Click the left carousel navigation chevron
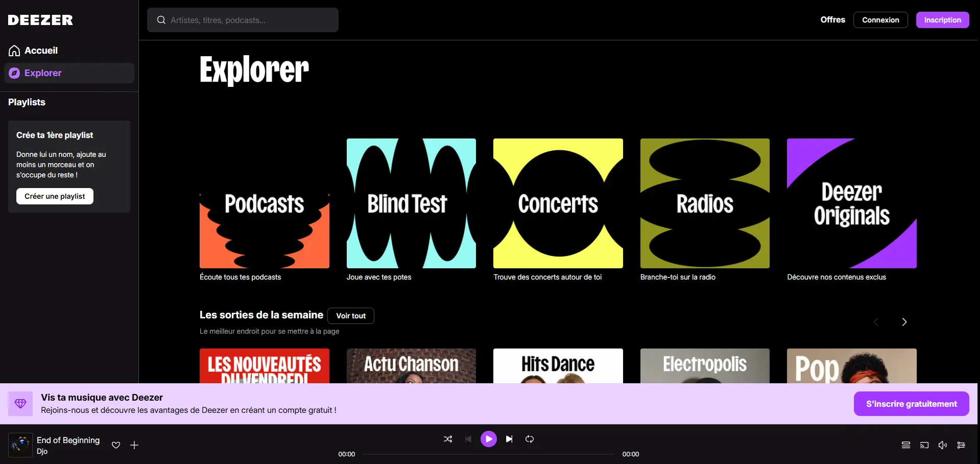The height and width of the screenshot is (464, 980). [876, 321]
